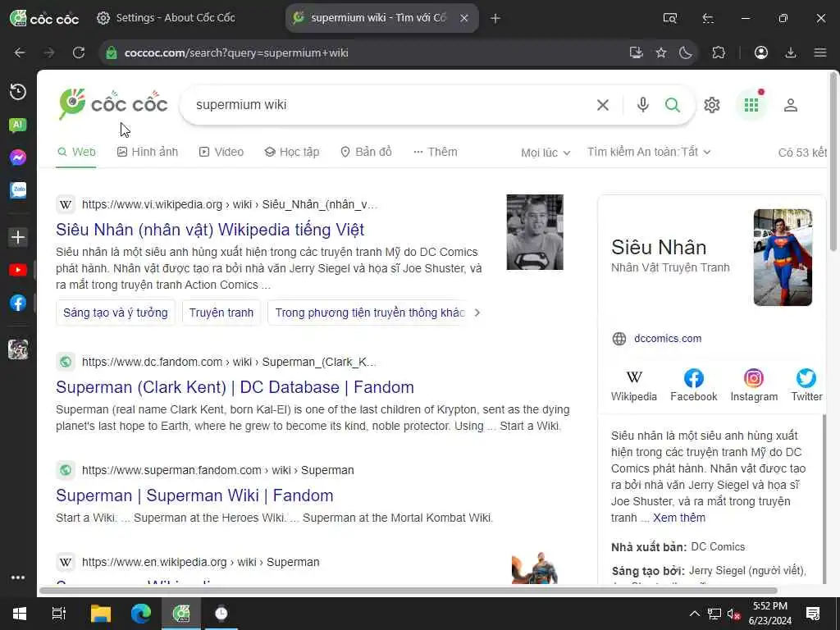Open Microsoft Edge from the taskbar

pyautogui.click(x=141, y=614)
